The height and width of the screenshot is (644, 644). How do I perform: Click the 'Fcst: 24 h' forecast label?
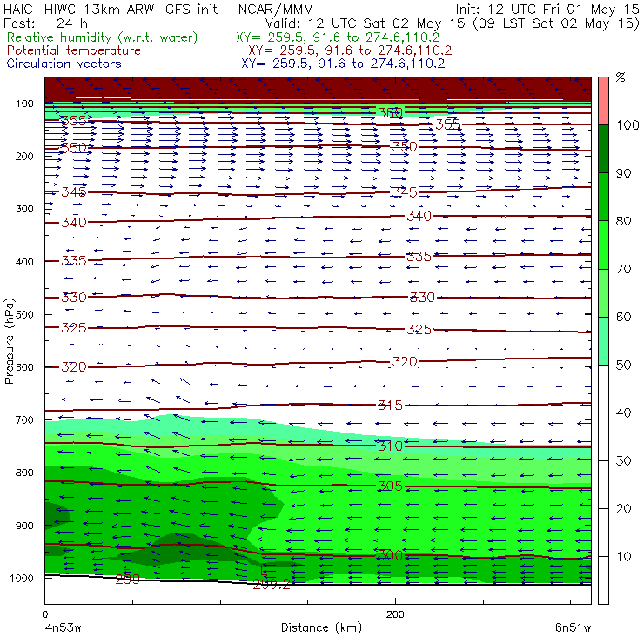click(45, 23)
